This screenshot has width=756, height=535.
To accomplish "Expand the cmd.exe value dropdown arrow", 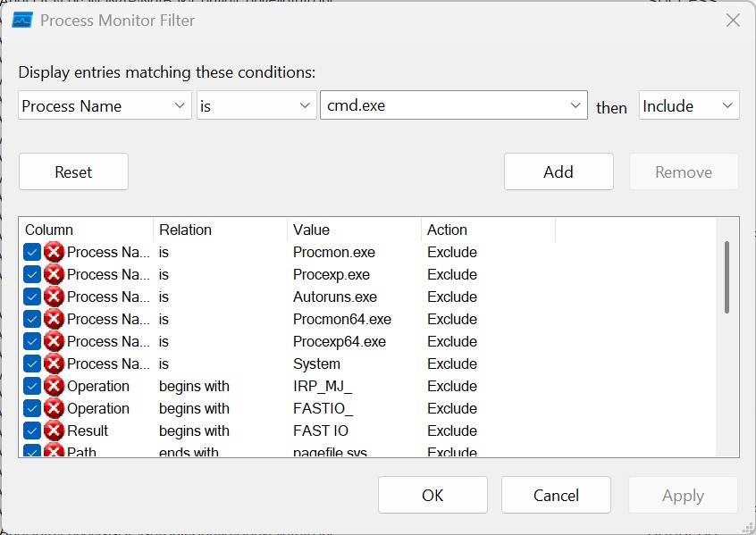I will point(575,105).
